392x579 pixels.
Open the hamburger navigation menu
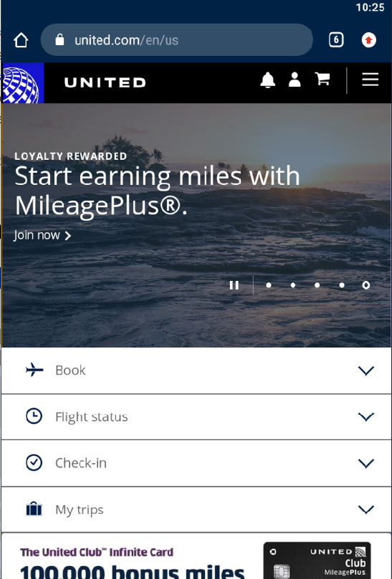[x=371, y=80]
